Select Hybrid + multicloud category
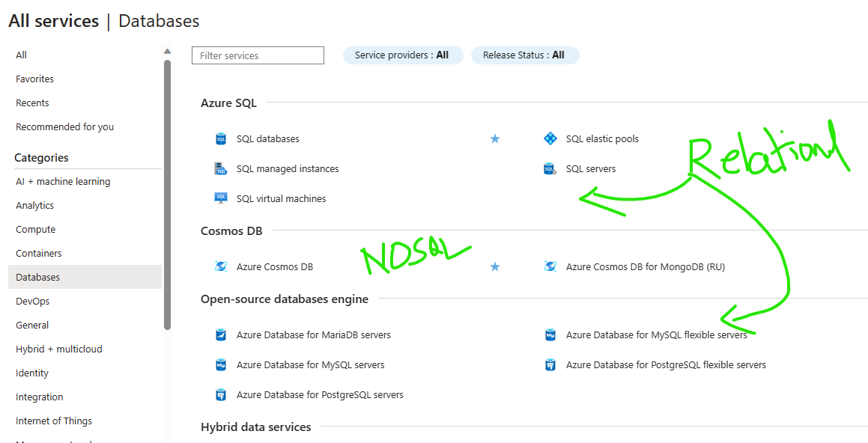The image size is (868, 443). tap(58, 349)
